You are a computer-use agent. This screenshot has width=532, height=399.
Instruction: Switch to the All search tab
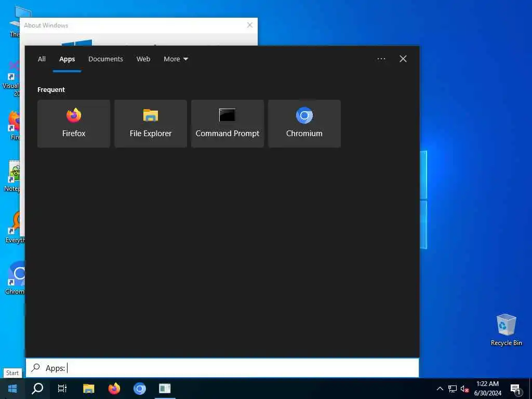click(x=42, y=59)
